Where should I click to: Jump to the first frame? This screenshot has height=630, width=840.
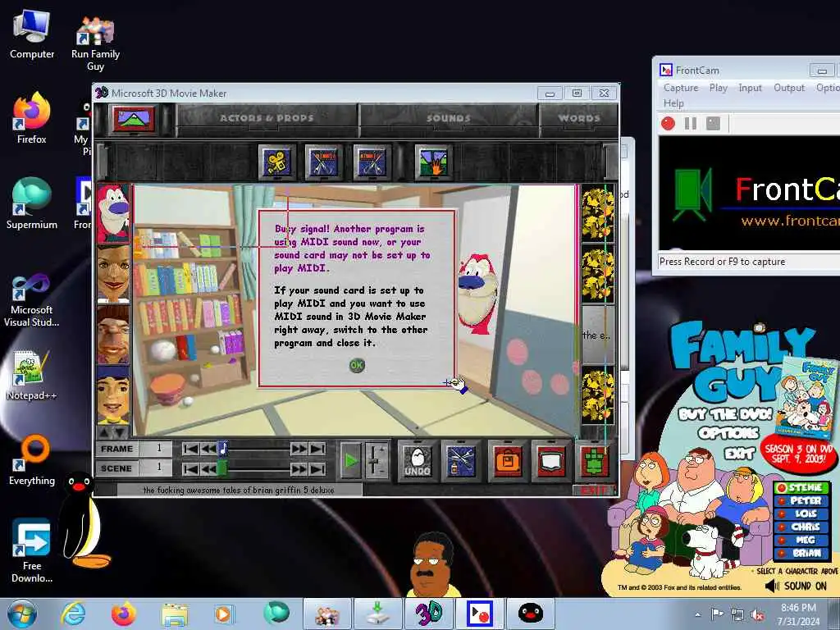click(190, 449)
